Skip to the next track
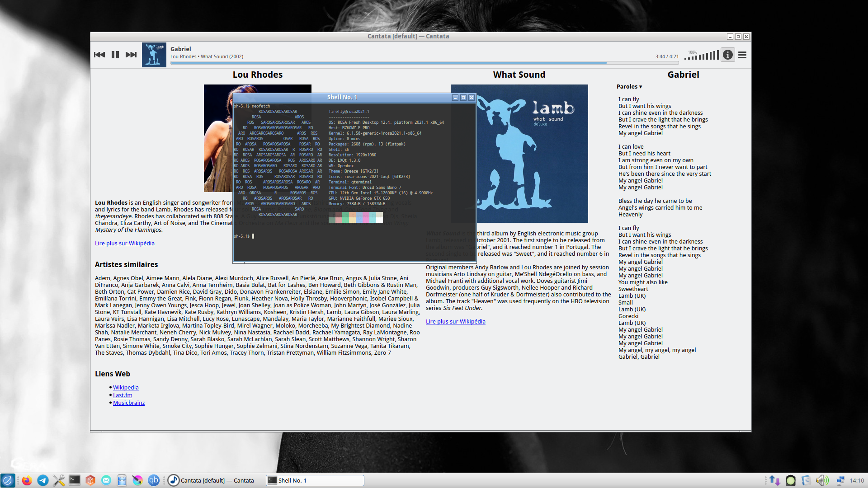The width and height of the screenshot is (868, 488). click(131, 55)
